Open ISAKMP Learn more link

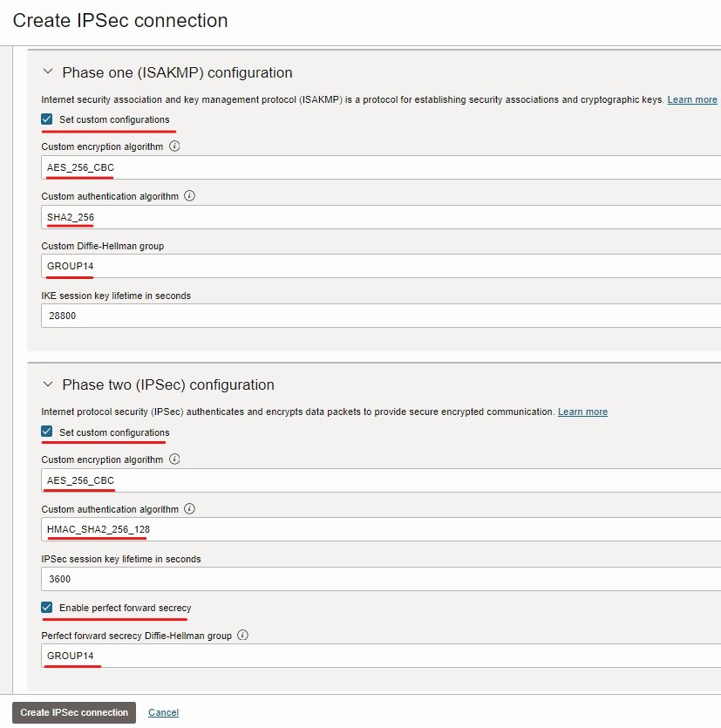coord(692,100)
